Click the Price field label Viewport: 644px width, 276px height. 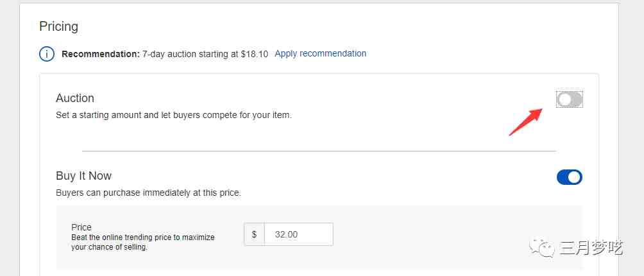(x=81, y=227)
